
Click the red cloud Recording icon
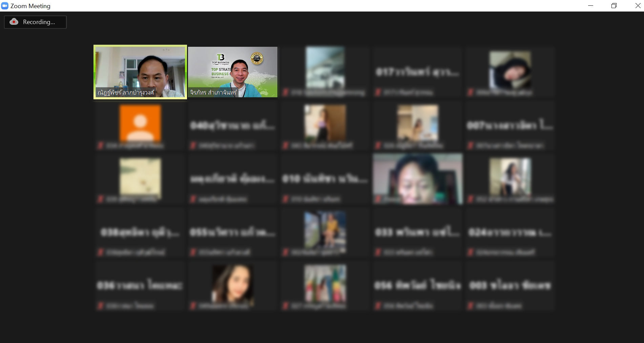(x=14, y=22)
